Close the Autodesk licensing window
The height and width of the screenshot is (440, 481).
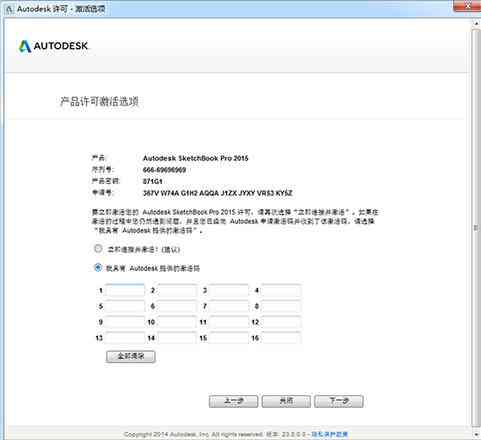tap(467, 6)
